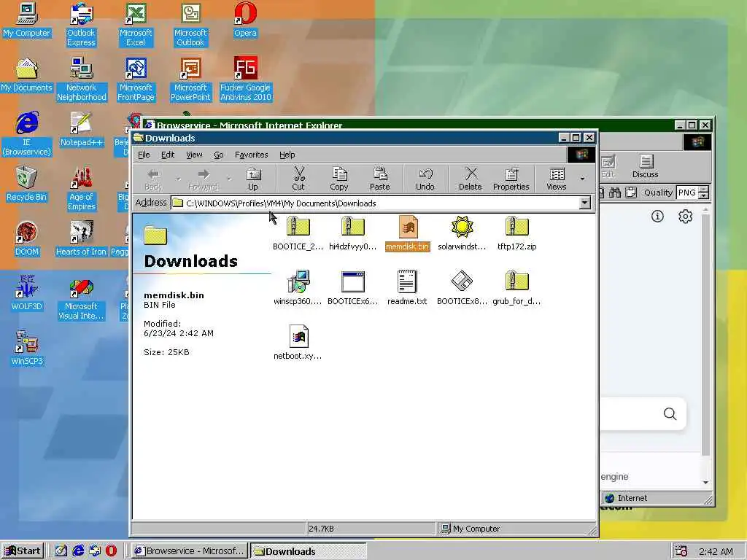
Task: Switch to Browservice taskbar button
Action: click(x=190, y=551)
